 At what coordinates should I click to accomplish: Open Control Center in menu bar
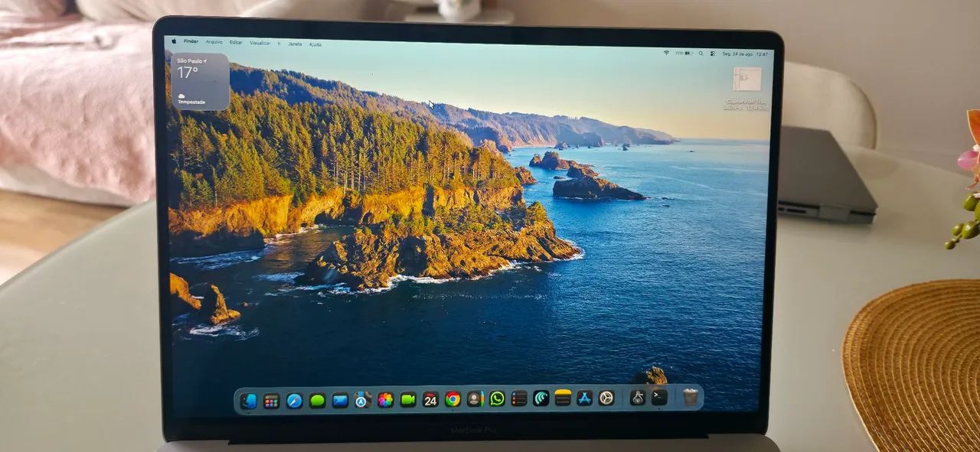(x=713, y=54)
